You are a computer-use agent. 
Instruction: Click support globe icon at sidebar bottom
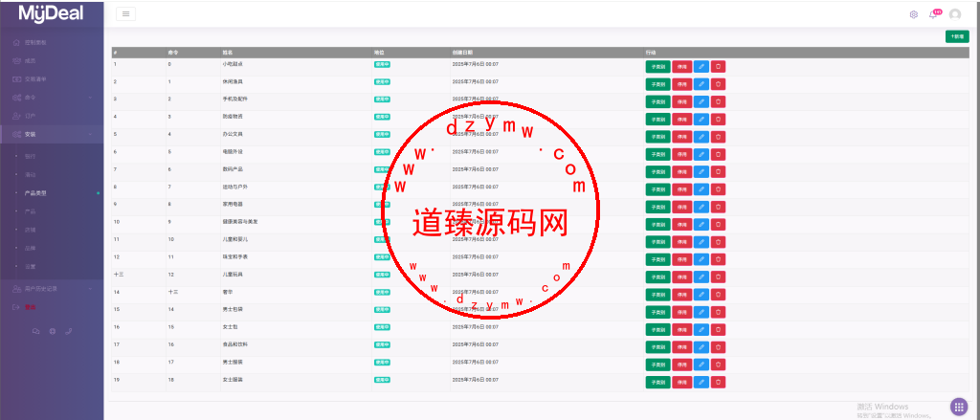tap(53, 331)
